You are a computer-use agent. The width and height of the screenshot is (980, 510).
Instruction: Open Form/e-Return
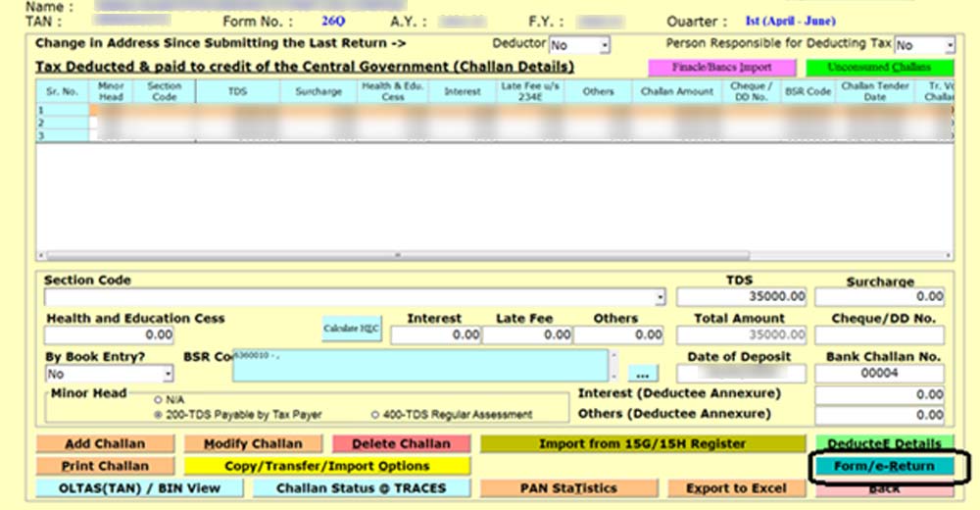click(884, 466)
